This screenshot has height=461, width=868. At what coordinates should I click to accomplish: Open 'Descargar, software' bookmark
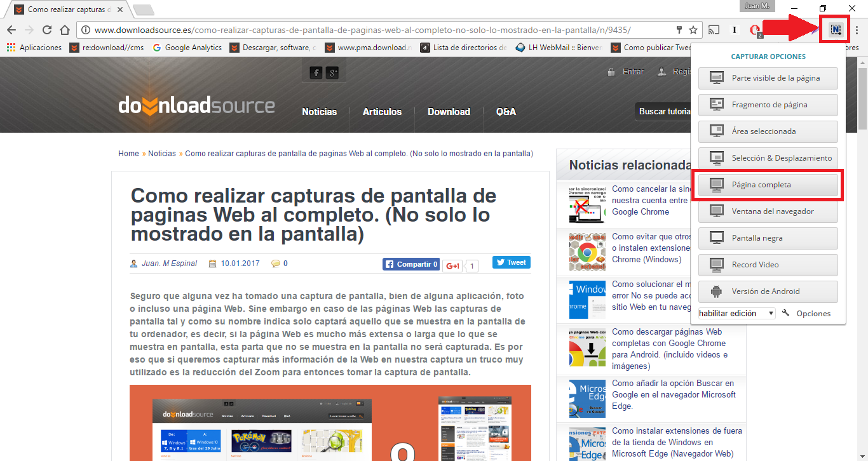coord(273,47)
